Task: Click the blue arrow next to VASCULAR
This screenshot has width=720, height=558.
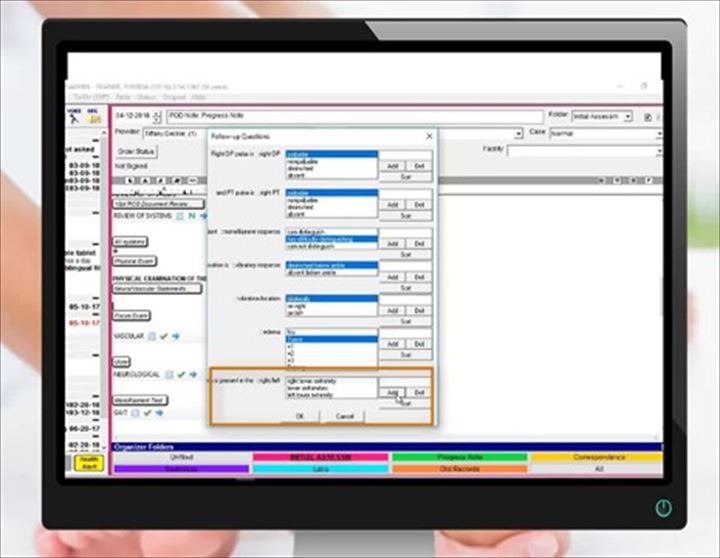Action: click(x=175, y=337)
